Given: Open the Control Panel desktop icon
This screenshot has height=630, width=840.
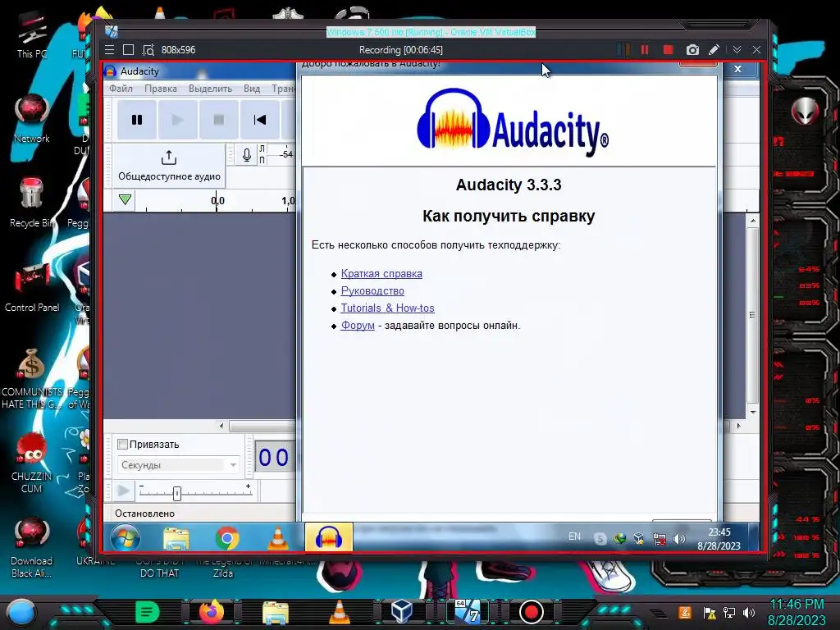Looking at the screenshot, I should click(32, 288).
